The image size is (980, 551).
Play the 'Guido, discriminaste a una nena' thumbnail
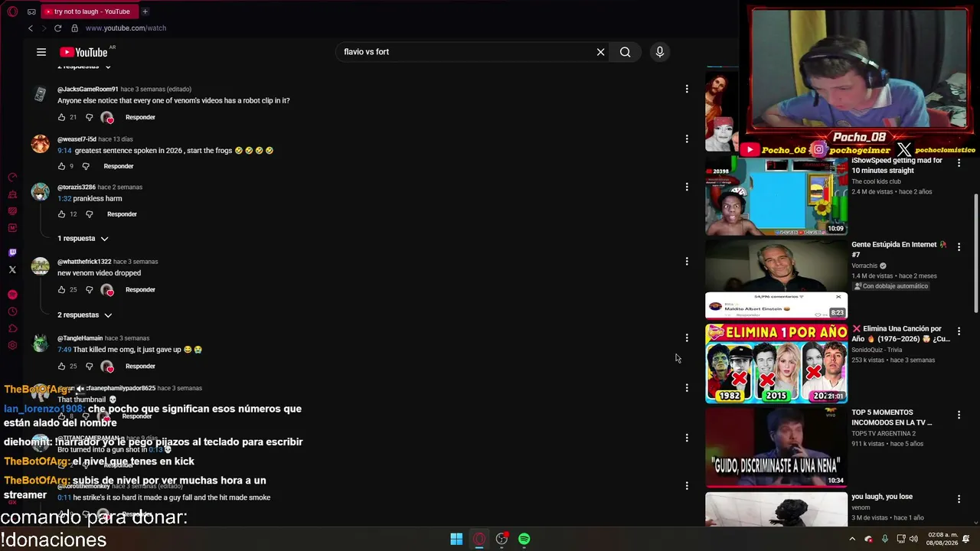point(776,448)
